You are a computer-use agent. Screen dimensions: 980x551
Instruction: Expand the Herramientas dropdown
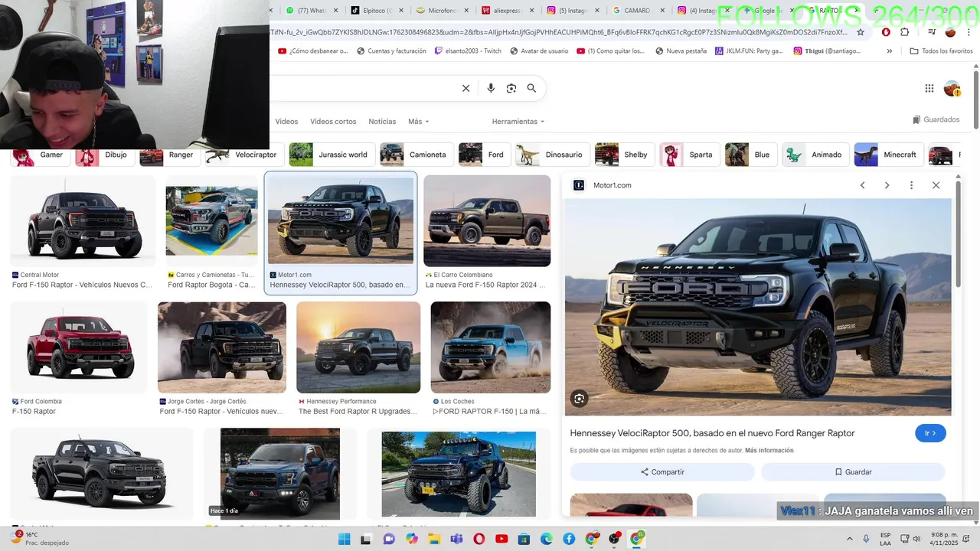(518, 122)
